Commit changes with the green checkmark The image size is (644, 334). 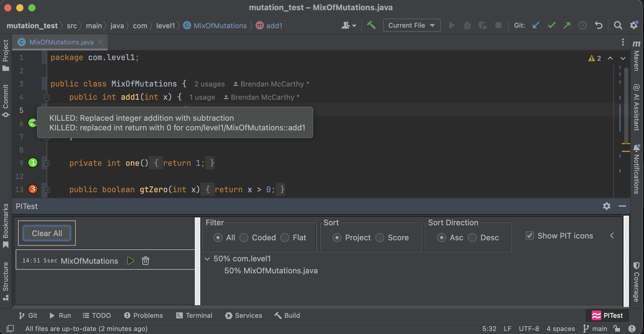[x=551, y=25]
